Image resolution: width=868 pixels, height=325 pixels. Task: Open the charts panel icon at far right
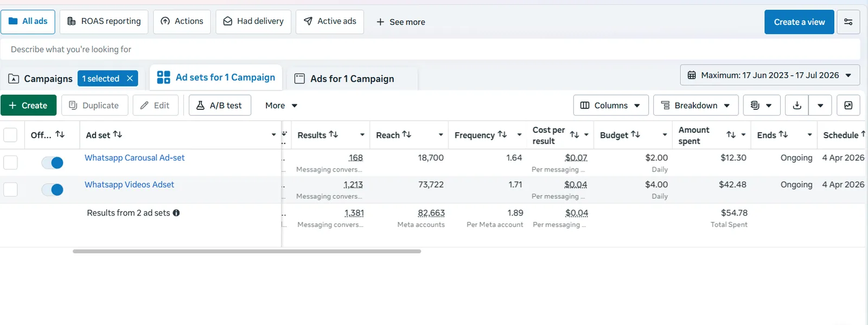point(848,105)
